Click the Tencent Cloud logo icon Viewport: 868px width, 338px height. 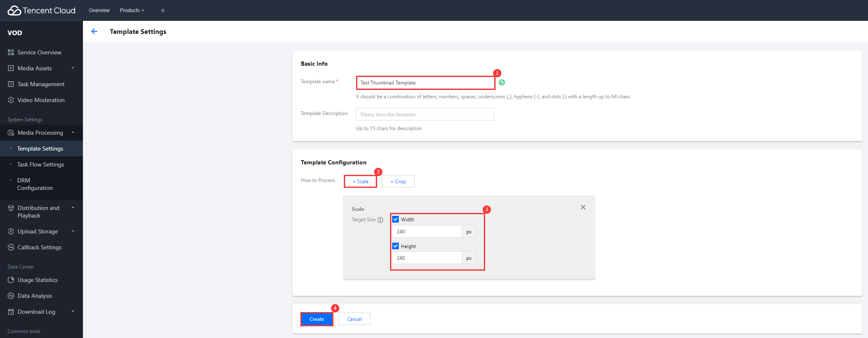point(14,10)
